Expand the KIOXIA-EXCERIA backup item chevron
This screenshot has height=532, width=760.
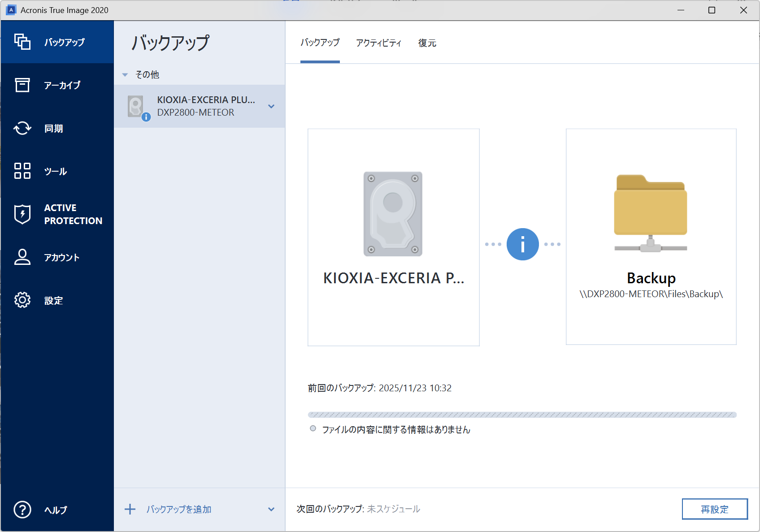[x=271, y=106]
